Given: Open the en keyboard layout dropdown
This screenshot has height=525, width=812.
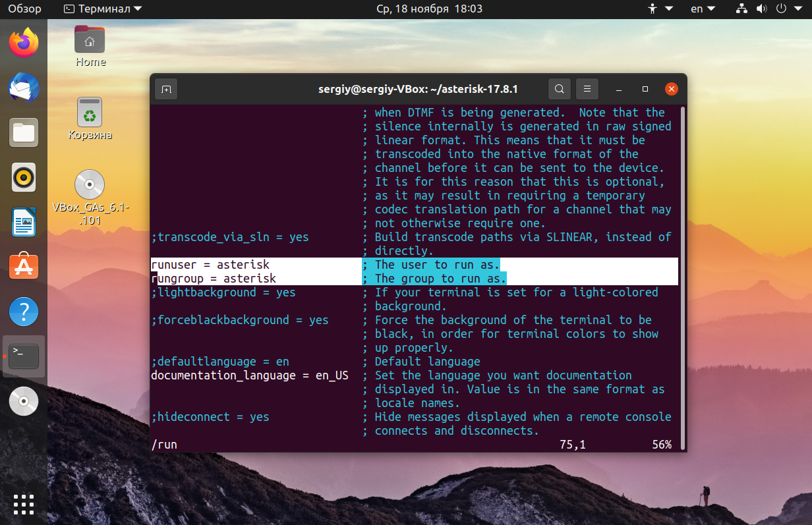Looking at the screenshot, I should coord(703,9).
